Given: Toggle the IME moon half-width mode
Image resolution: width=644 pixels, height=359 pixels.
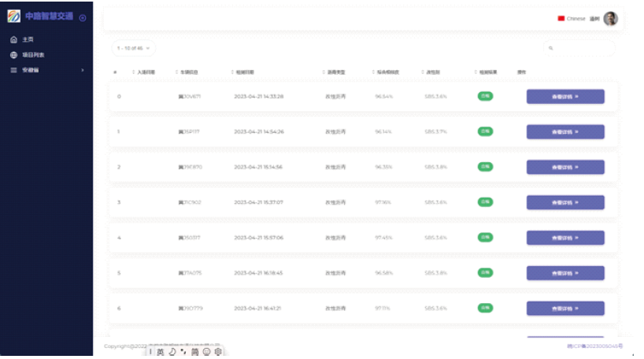Looking at the screenshot, I should point(172,352).
